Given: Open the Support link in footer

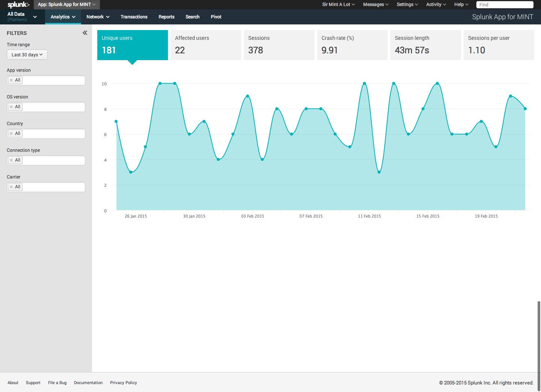Looking at the screenshot, I should coord(33,383).
